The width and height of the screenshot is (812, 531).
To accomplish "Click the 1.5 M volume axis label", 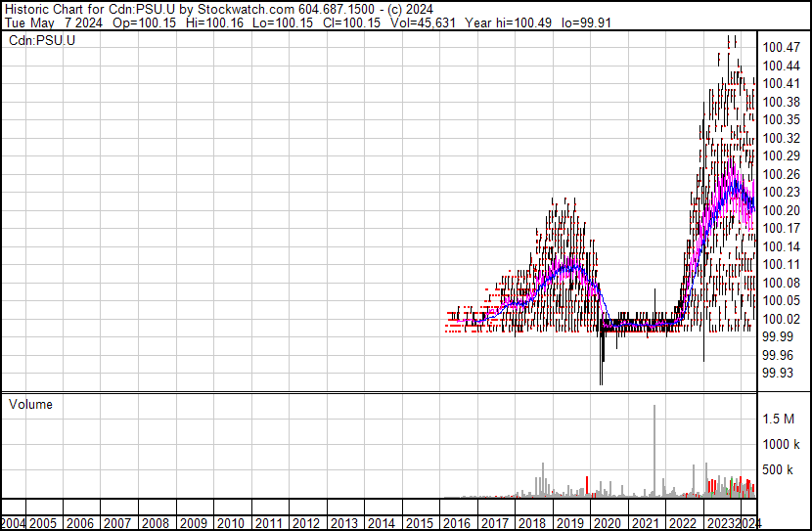I will tap(779, 420).
